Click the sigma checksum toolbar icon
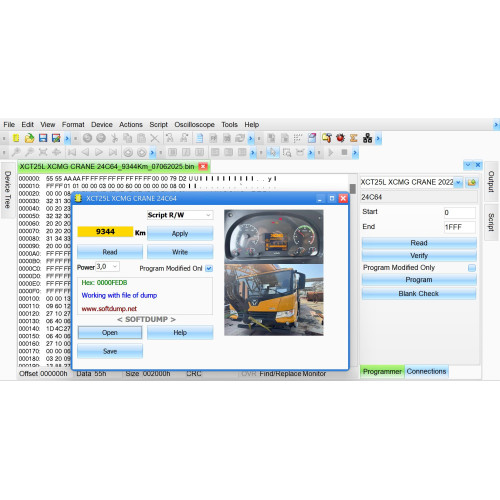 click(x=354, y=138)
